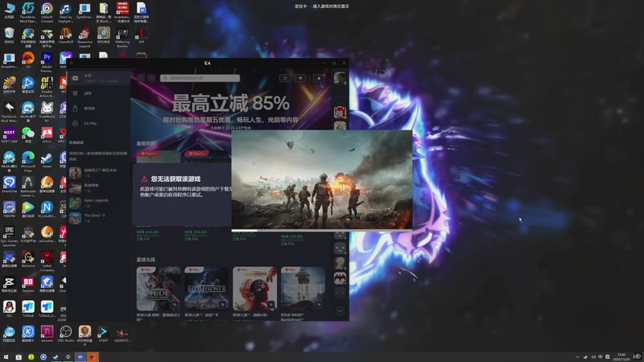The image size is (644, 362).
Task: Open the Star Wars Squadrons game card
Action: pos(254,289)
